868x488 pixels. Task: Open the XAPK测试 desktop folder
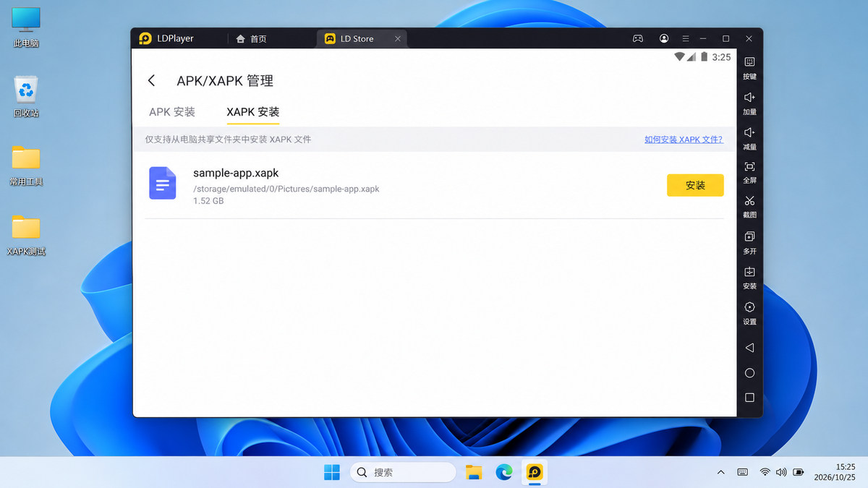point(26,236)
